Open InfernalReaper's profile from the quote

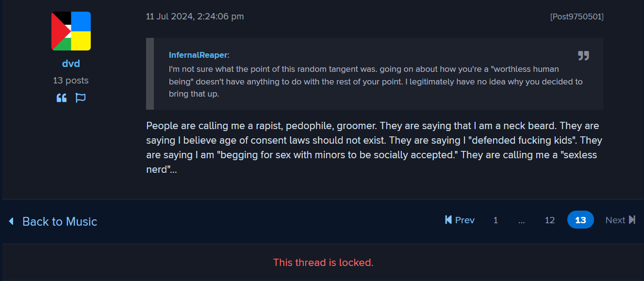click(198, 55)
